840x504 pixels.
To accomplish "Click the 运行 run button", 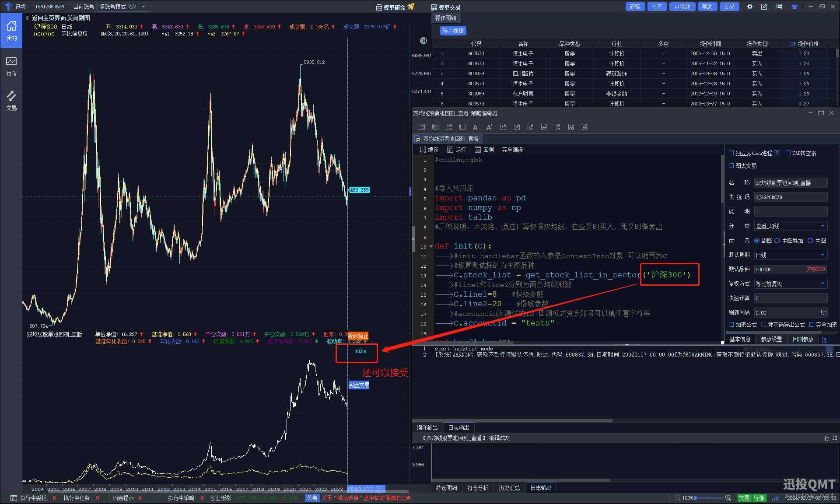I will [x=456, y=150].
